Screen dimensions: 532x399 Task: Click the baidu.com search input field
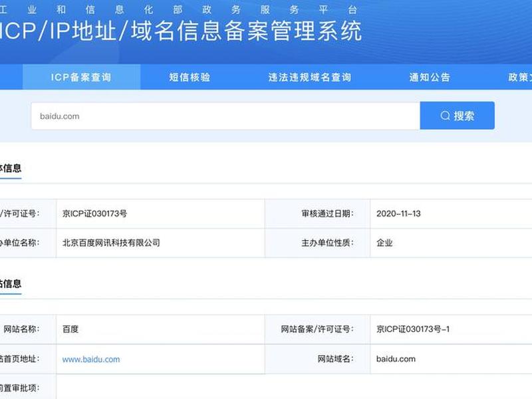pyautogui.click(x=225, y=116)
